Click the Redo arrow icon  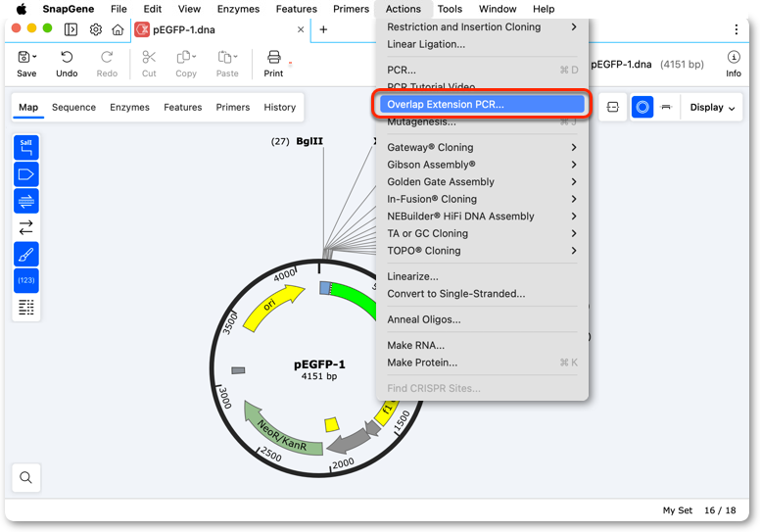point(107,57)
